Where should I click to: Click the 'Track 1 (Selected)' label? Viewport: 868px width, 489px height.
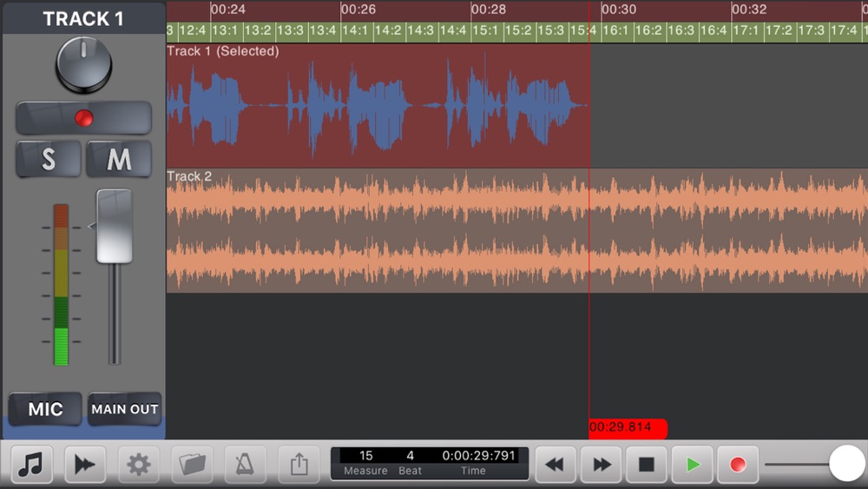(x=223, y=51)
